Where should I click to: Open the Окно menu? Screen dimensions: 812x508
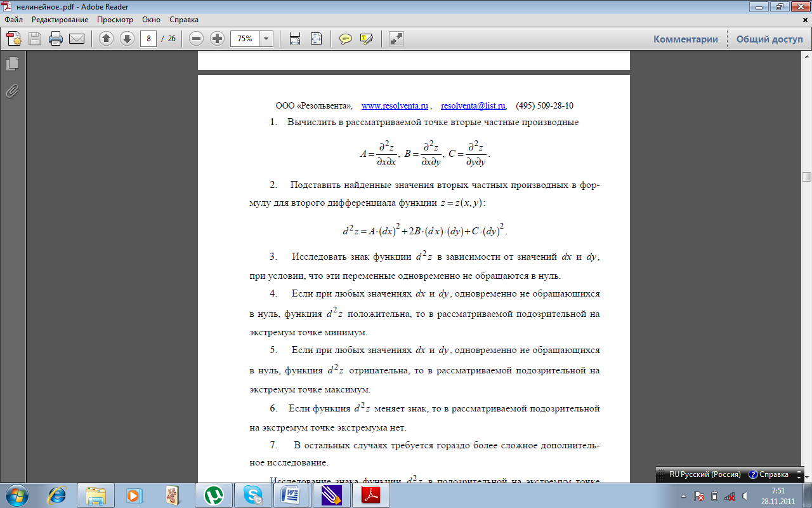151,20
